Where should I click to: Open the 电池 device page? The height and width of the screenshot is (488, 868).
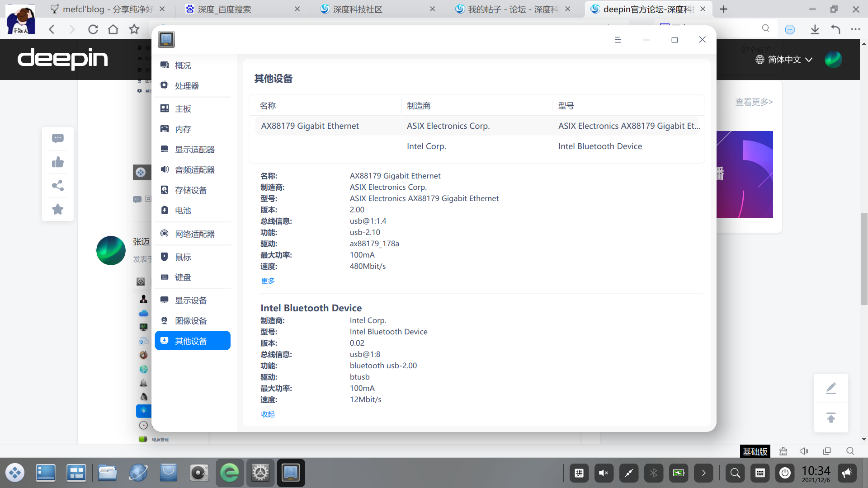(183, 210)
